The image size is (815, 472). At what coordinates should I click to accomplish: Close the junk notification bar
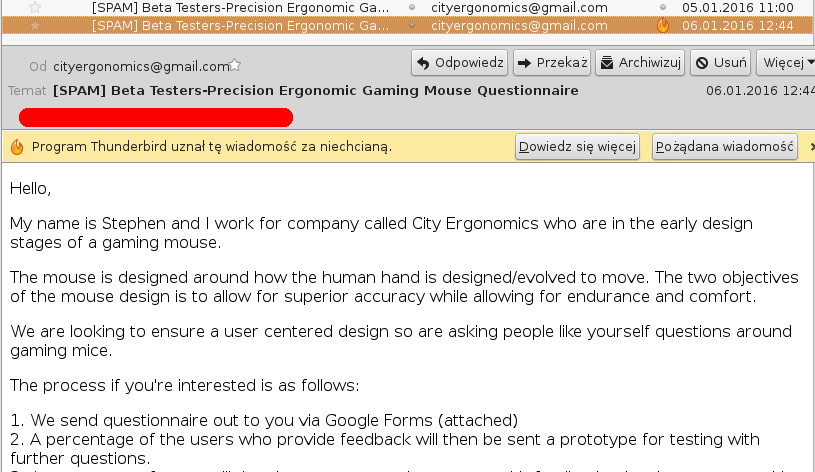pos(812,147)
